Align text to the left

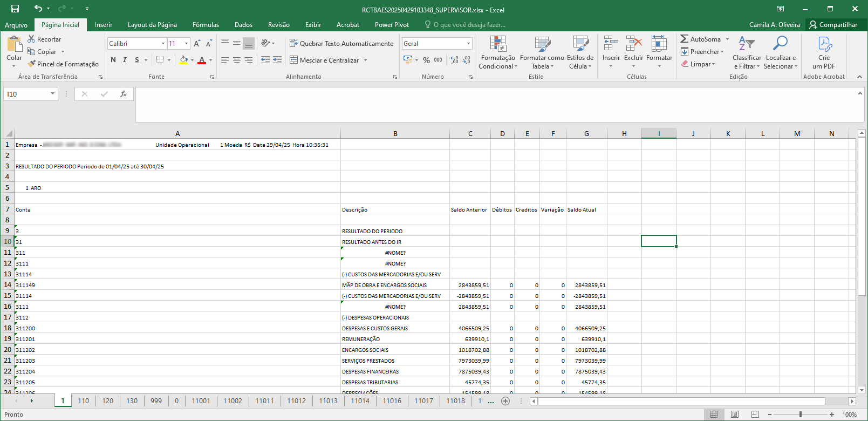coord(225,60)
